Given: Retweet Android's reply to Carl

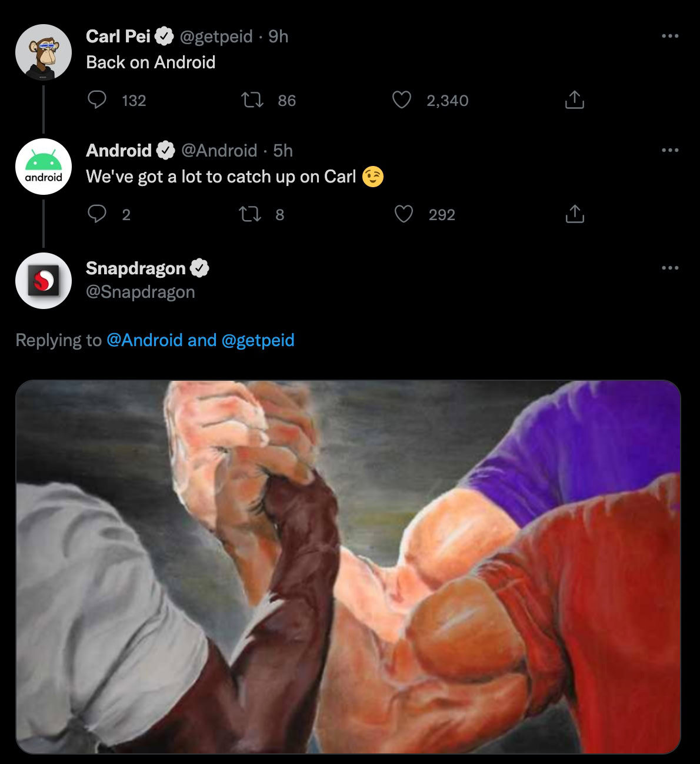Looking at the screenshot, I should coord(250,214).
